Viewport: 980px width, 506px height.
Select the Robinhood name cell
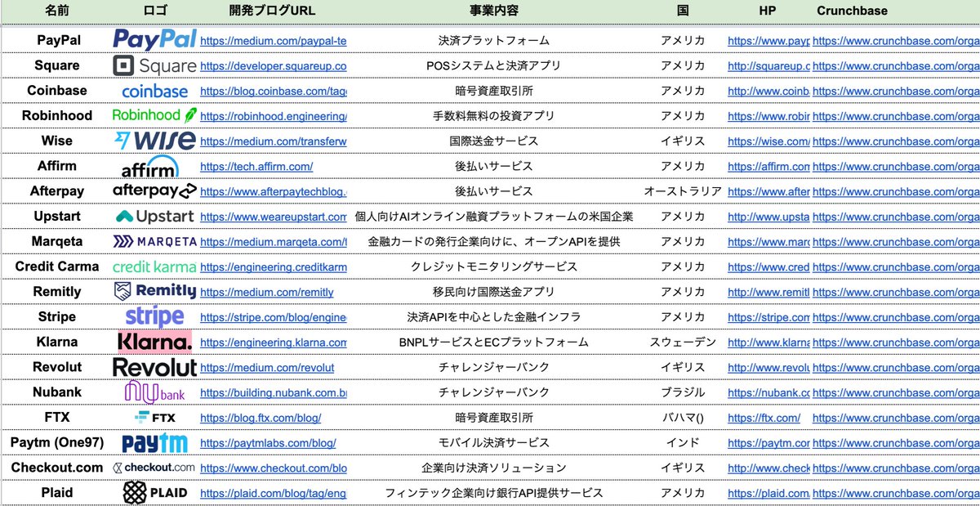pos(57,115)
